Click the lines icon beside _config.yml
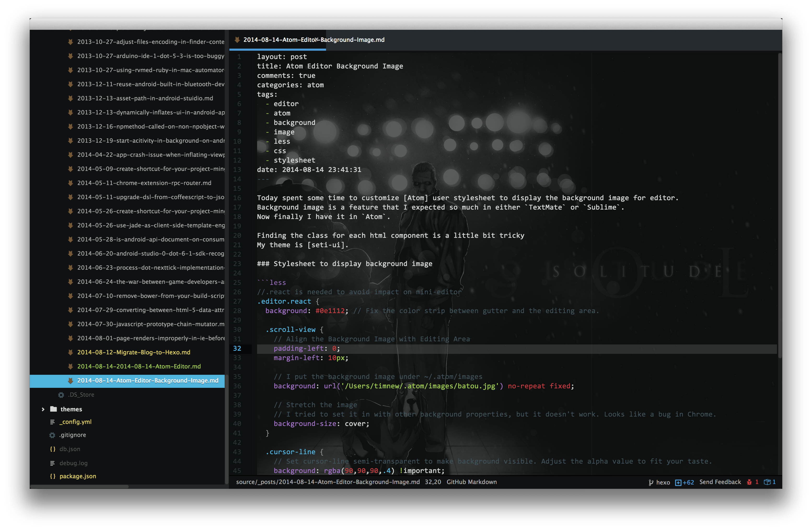The width and height of the screenshot is (812, 530). click(52, 422)
